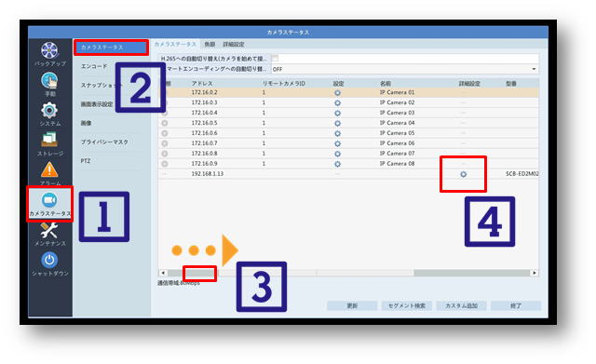
Task: Click the settings gear for IP Camera 01
Action: [x=337, y=93]
